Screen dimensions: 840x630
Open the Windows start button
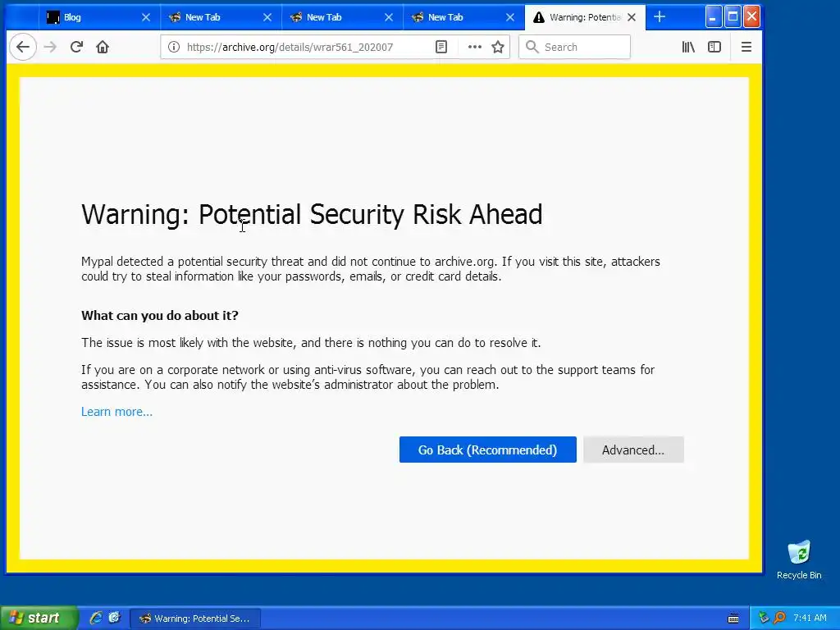click(x=38, y=618)
